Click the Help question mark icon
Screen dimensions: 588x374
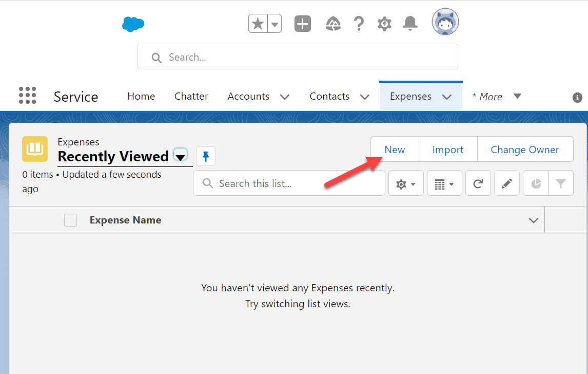point(359,23)
